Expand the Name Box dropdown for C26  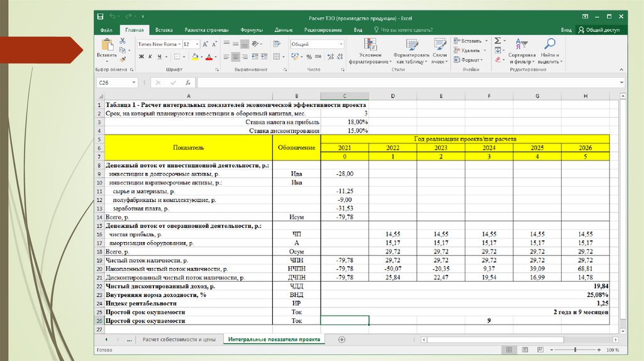(x=133, y=82)
